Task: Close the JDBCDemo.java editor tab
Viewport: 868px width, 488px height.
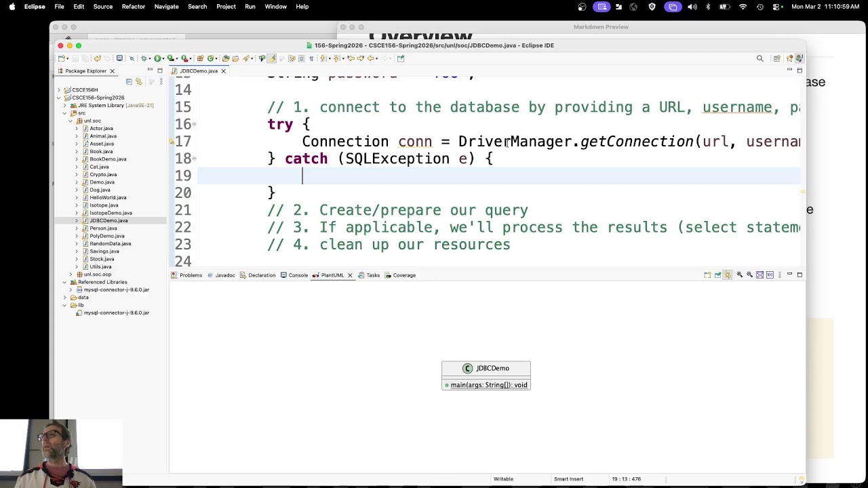Action: [223, 71]
